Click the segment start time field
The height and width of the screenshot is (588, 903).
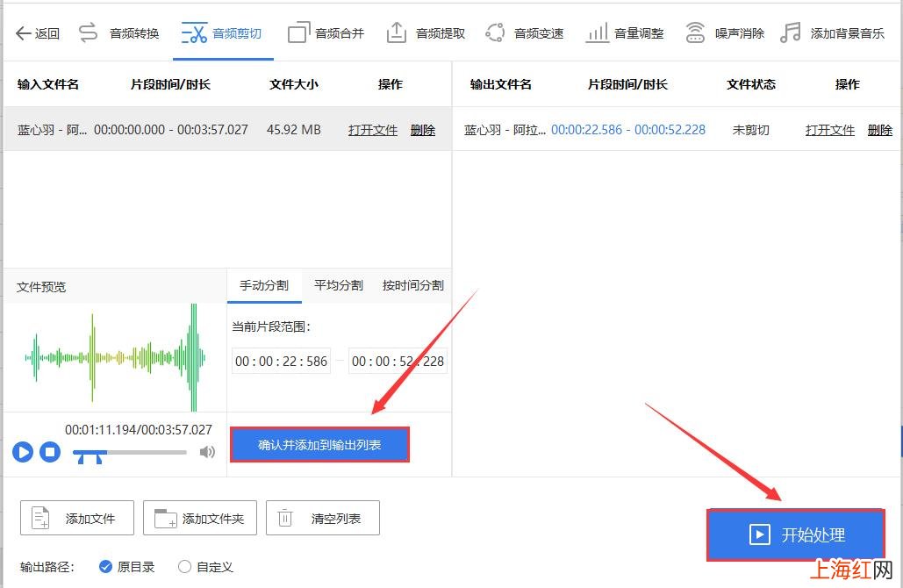[x=281, y=361]
